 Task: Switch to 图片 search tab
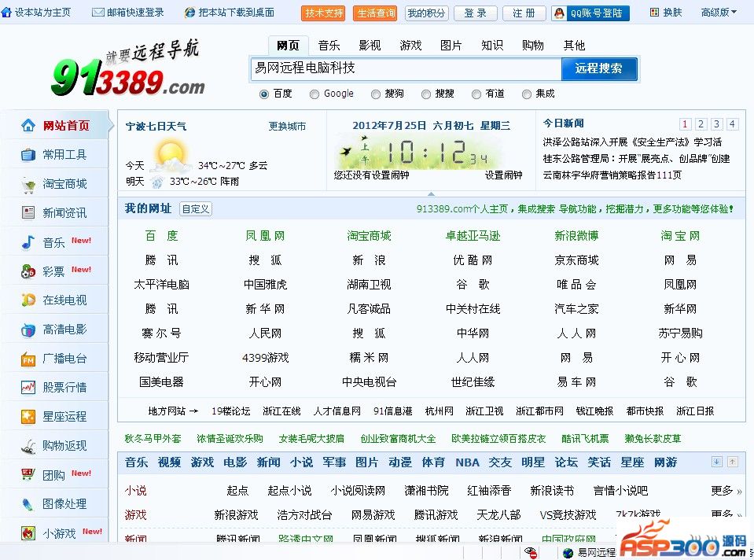tap(451, 46)
